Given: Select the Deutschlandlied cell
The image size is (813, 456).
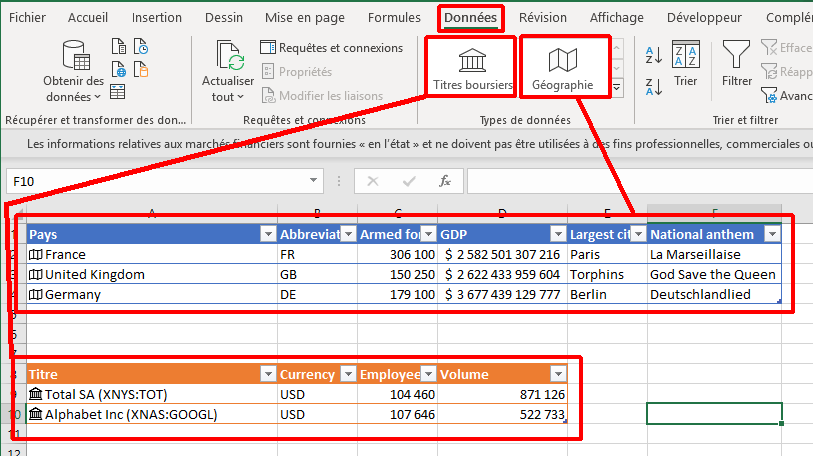Looking at the screenshot, I should [714, 295].
